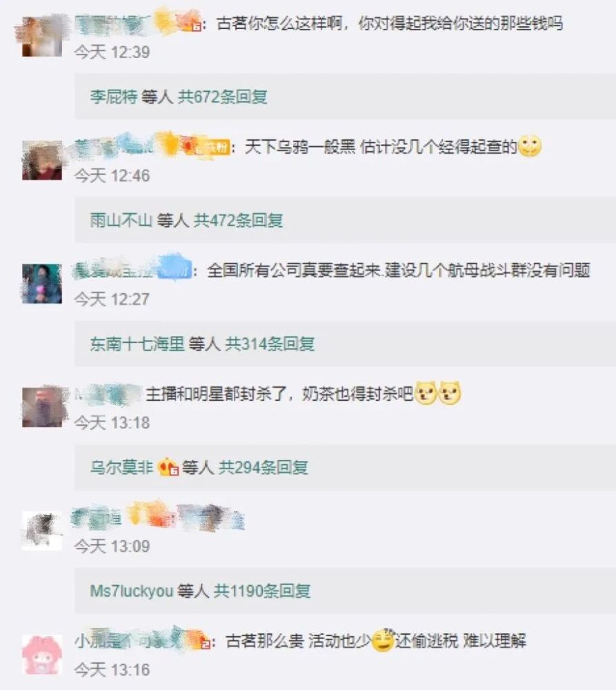Expand the 共672条回复 replies
The image size is (616, 690).
click(222, 97)
